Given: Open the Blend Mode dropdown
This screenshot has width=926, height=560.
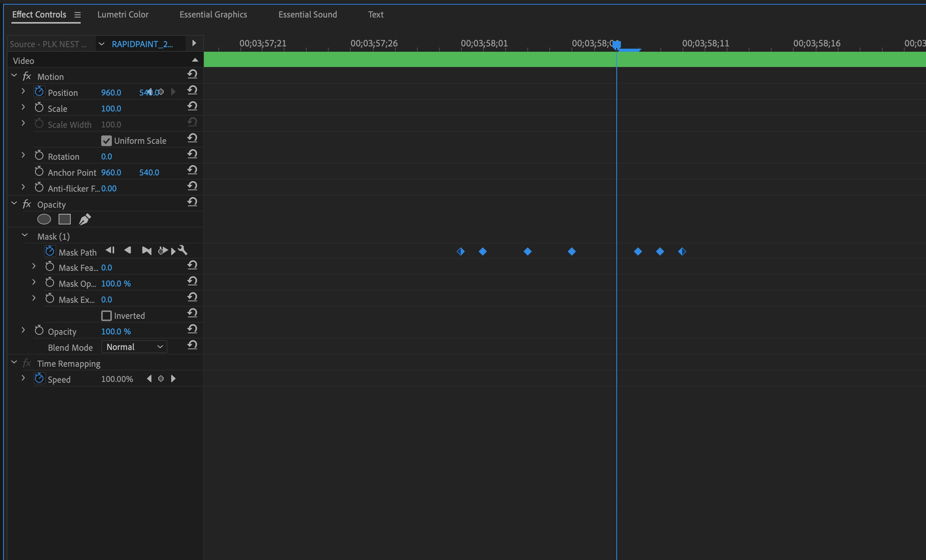Looking at the screenshot, I should (x=134, y=347).
